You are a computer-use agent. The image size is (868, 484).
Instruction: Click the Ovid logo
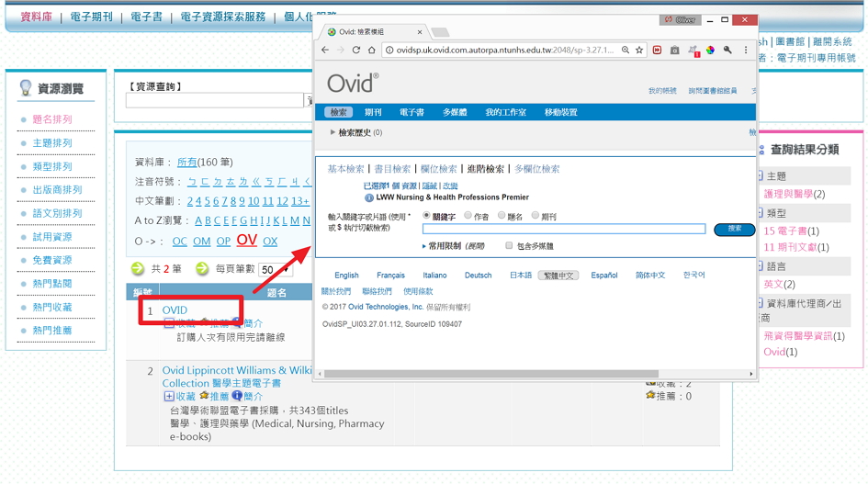[x=353, y=84]
